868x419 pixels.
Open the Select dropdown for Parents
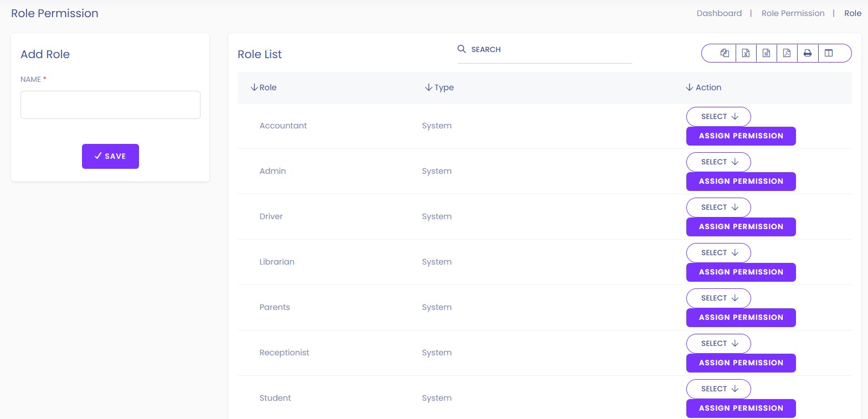[x=718, y=298]
